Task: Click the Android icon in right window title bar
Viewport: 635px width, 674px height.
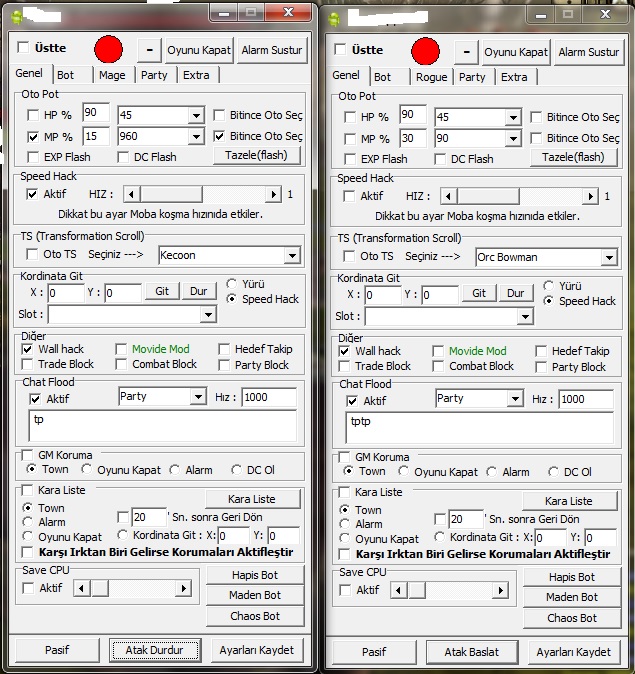Action: (334, 19)
